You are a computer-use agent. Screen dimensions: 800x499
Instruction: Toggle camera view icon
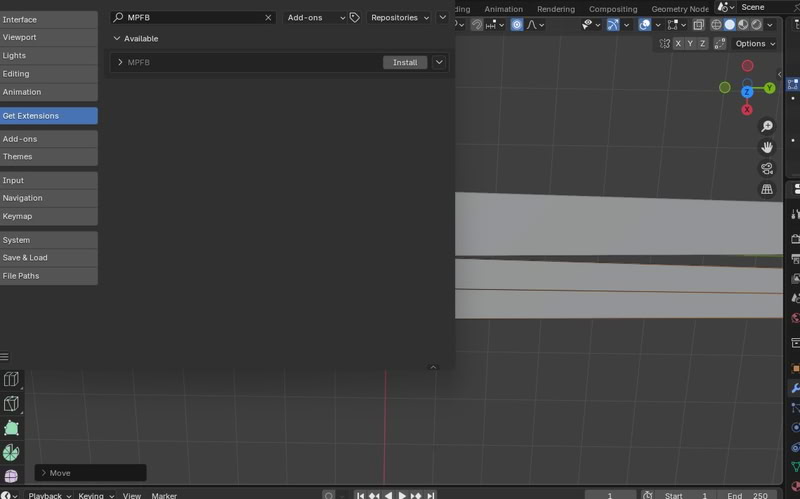pyautogui.click(x=767, y=168)
